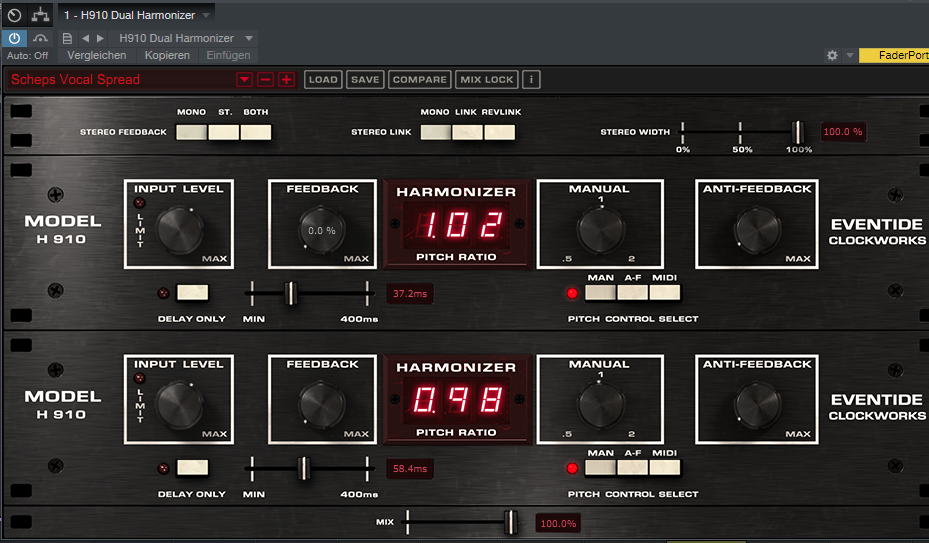
Task: Click the red plus next preset button
Action: (x=287, y=79)
